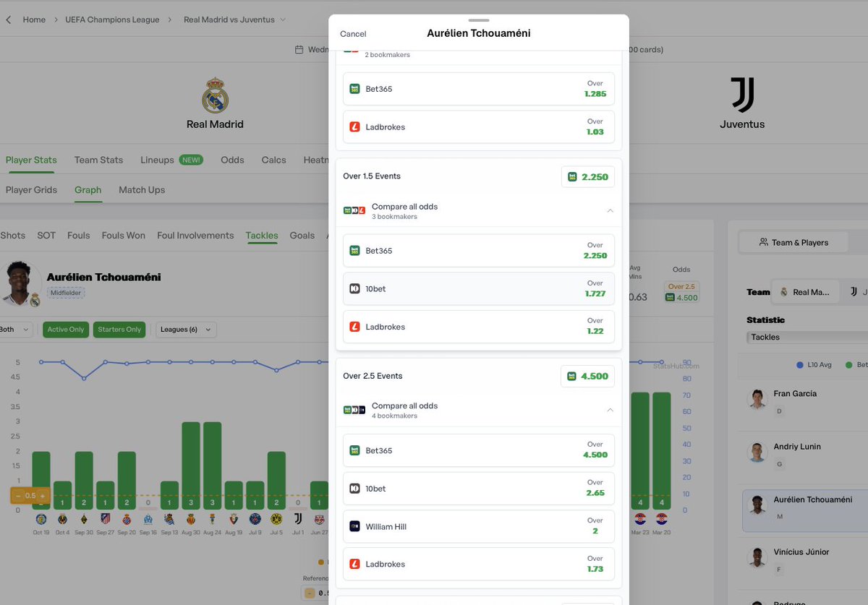Select Aurélien Tchouaméni in the side player list
The height and width of the screenshot is (605, 868).
tap(805, 511)
